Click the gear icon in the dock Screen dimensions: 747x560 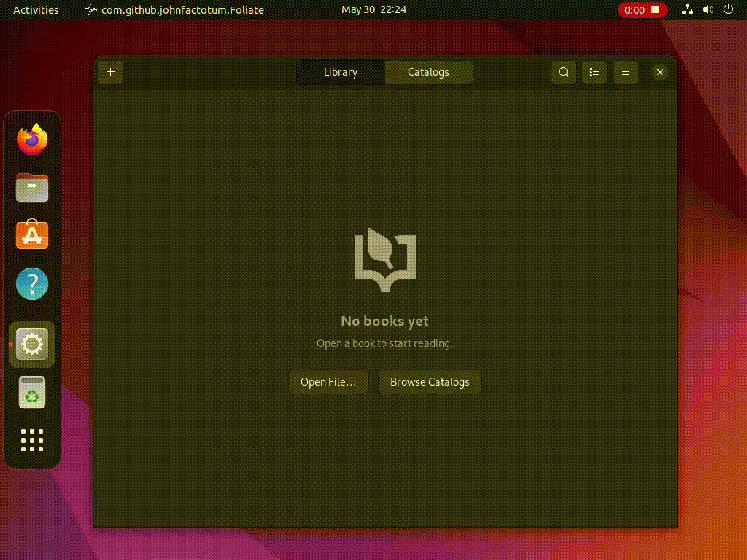[x=32, y=343]
